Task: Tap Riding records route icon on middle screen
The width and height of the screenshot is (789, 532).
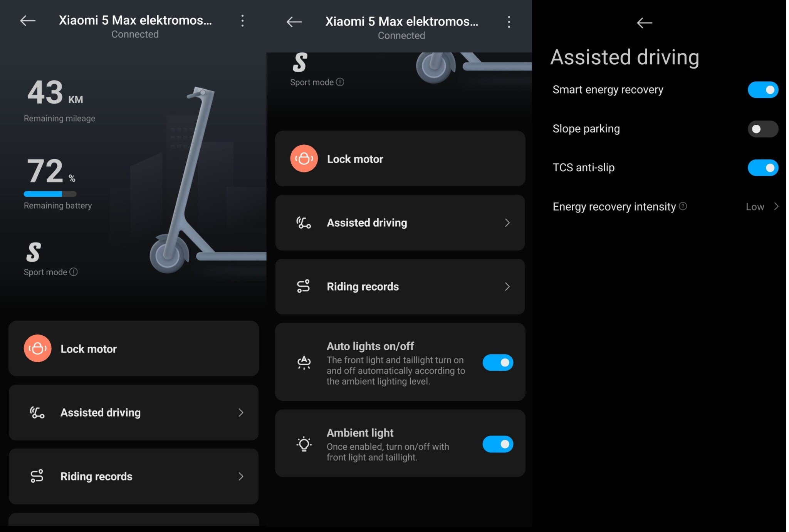Action: (304, 286)
